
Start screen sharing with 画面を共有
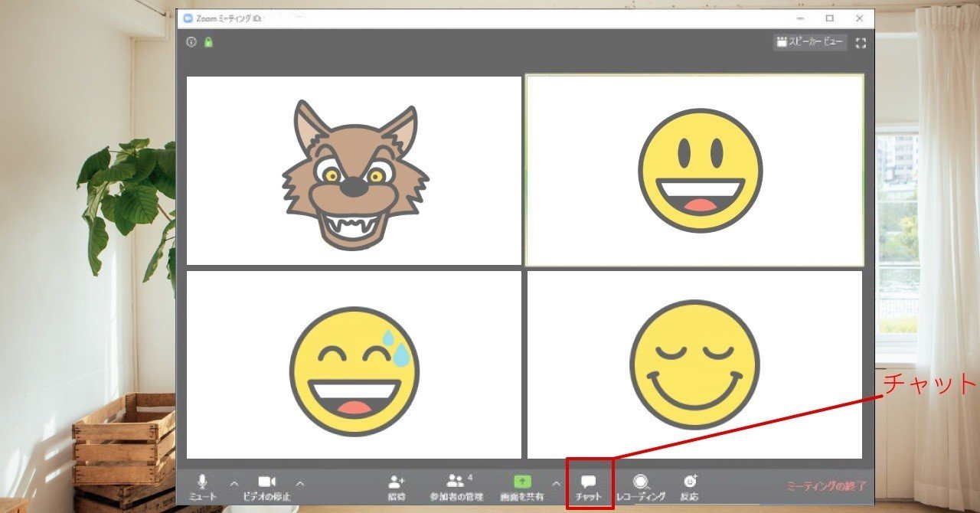[x=521, y=487]
